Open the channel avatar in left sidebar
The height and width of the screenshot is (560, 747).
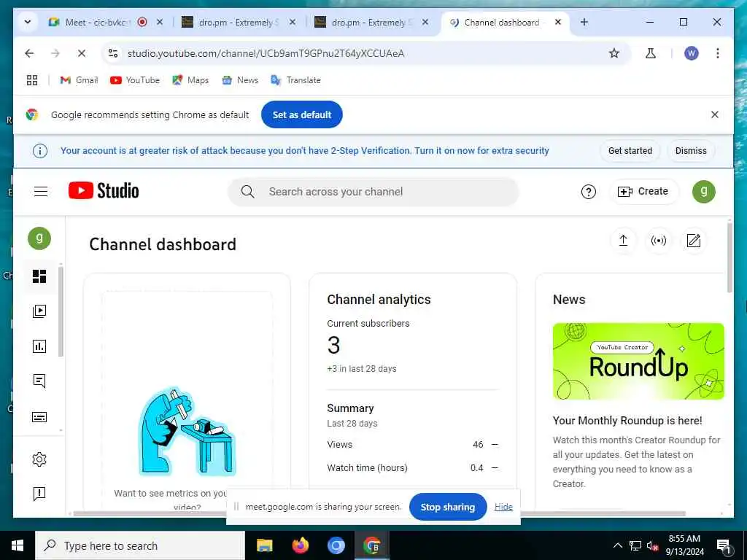click(x=39, y=238)
